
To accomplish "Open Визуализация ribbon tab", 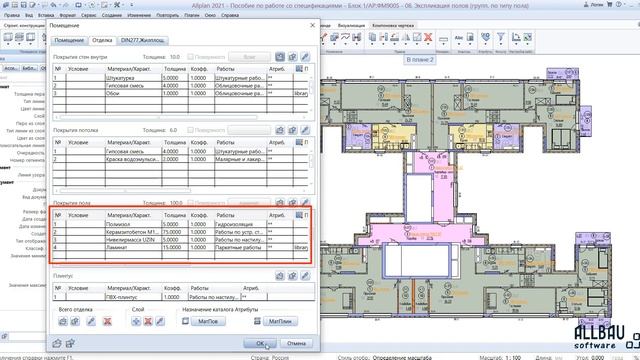I will pyautogui.click(x=351, y=25).
